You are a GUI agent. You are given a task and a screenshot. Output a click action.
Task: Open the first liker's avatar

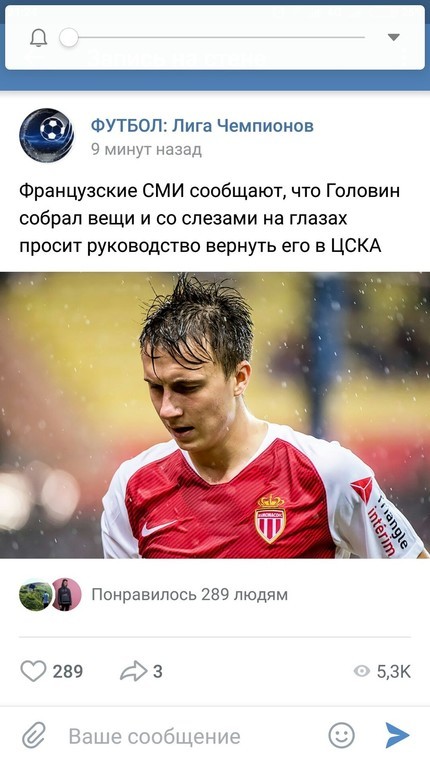tap(35, 594)
